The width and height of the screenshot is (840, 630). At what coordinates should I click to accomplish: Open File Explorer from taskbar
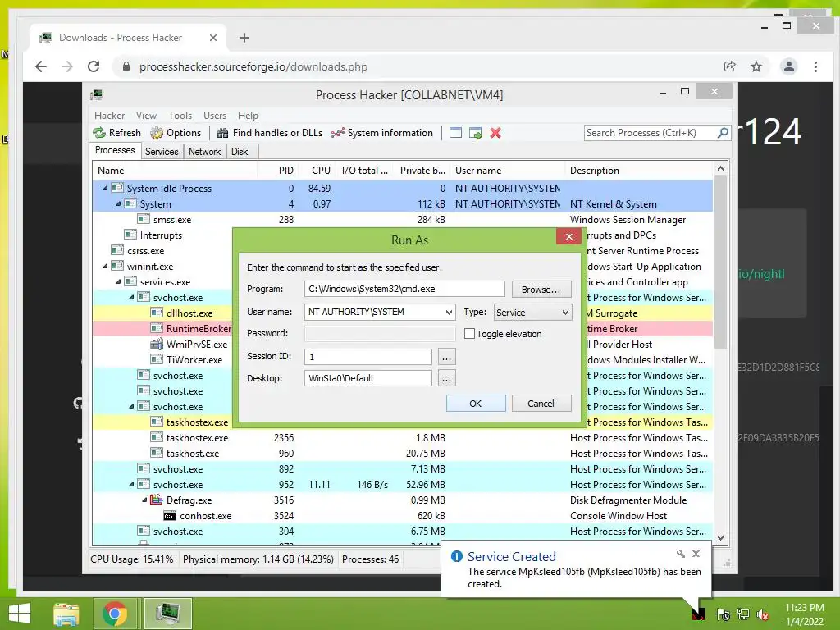(x=66, y=614)
